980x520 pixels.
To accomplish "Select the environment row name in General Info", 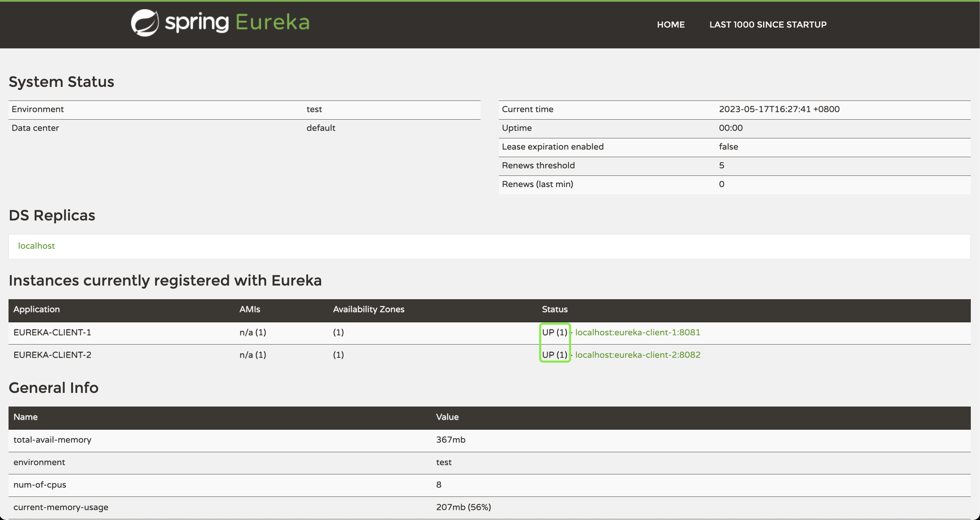I will pos(39,462).
